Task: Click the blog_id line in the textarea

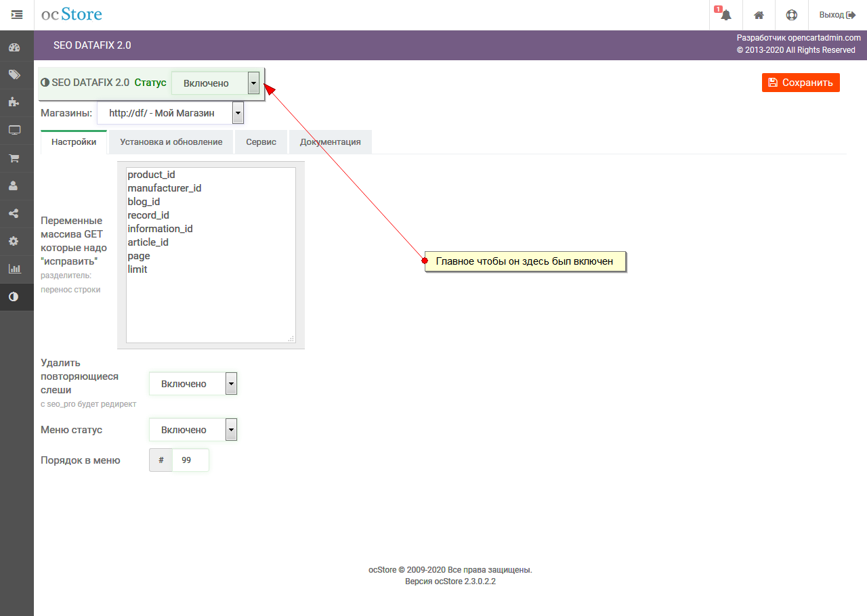Action: click(144, 202)
